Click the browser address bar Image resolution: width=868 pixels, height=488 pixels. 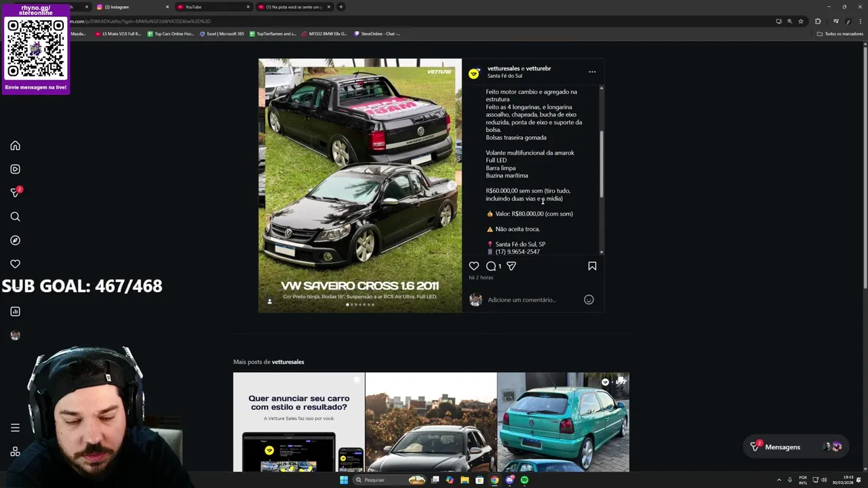(x=420, y=21)
